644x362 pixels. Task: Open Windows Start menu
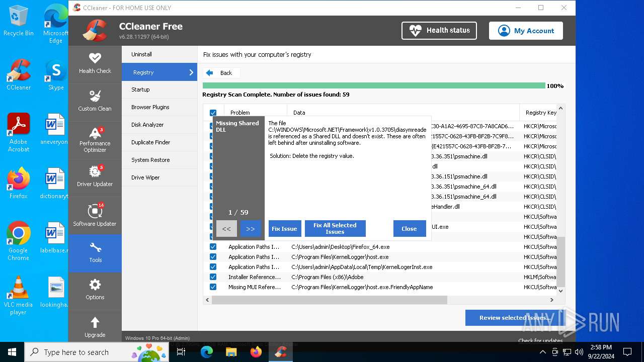(x=12, y=352)
